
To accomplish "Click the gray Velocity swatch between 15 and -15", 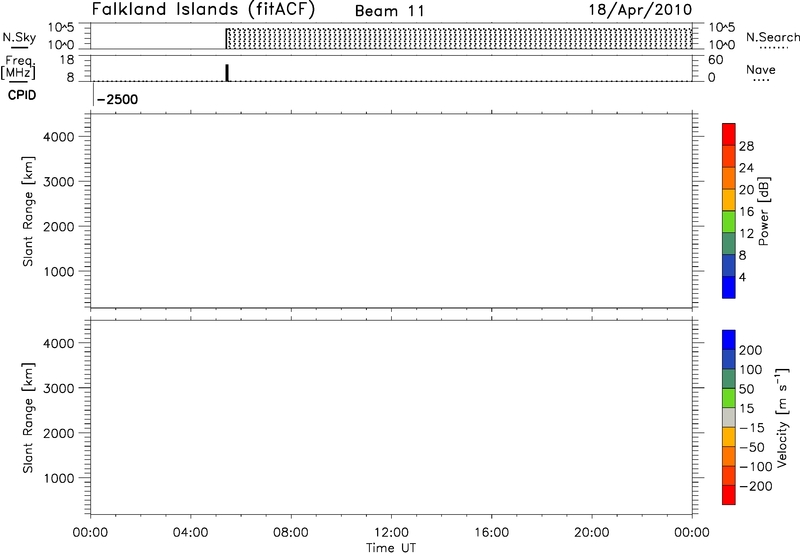I will [729, 418].
